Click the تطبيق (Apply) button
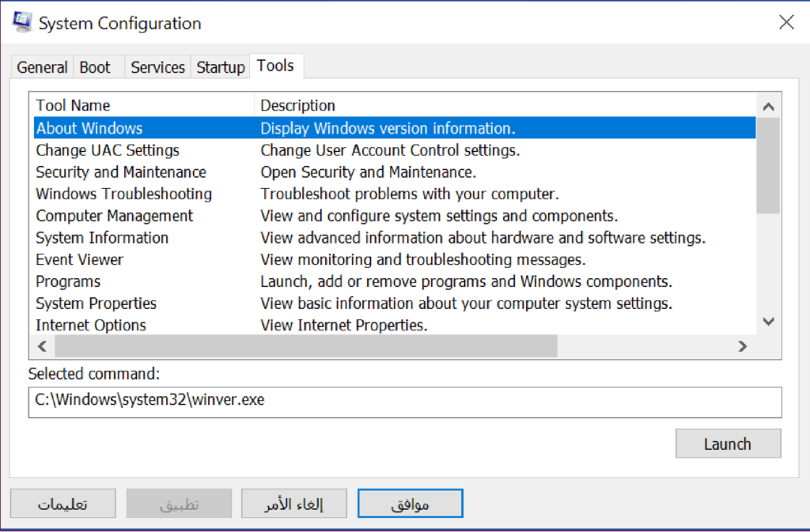This screenshot has height=532, width=810. tap(179, 504)
